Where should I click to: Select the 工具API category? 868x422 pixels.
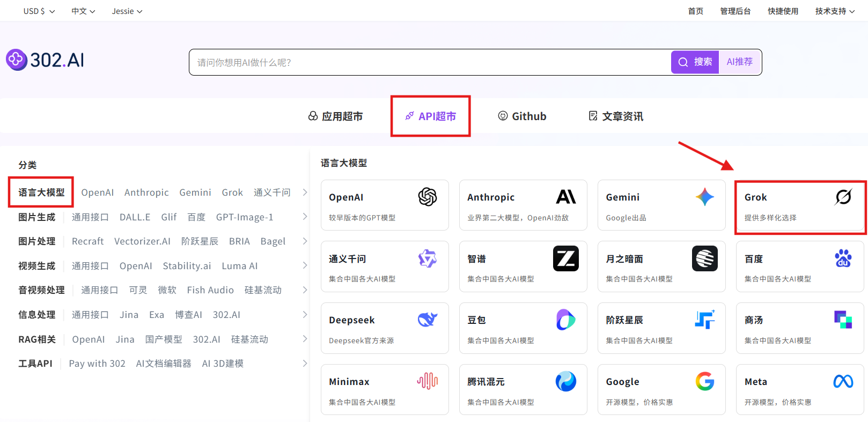pyautogui.click(x=35, y=364)
